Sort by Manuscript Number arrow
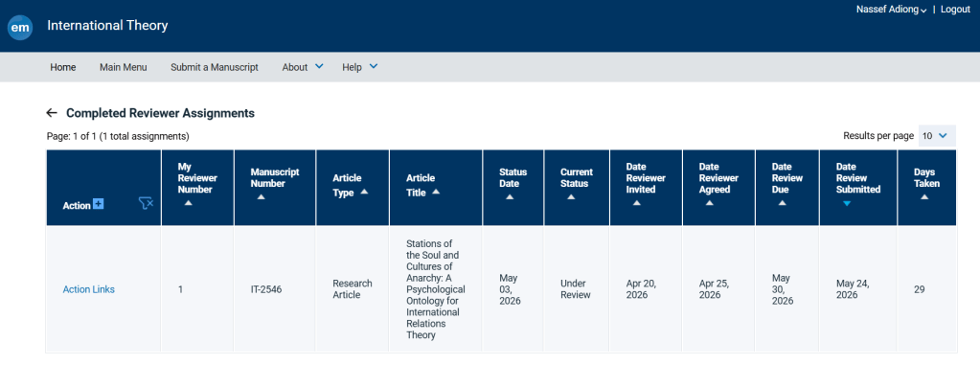This screenshot has height=365, width=980. pos(262,197)
